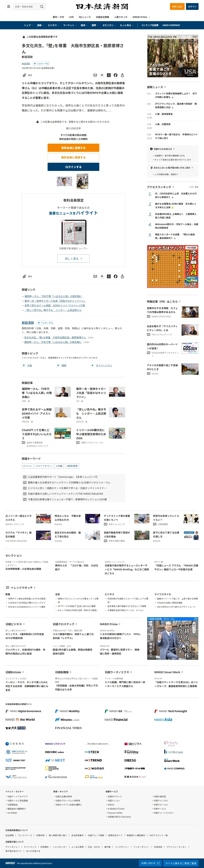Share on X icon under headline
204x868 pixels.
pyautogui.click(x=109, y=75)
